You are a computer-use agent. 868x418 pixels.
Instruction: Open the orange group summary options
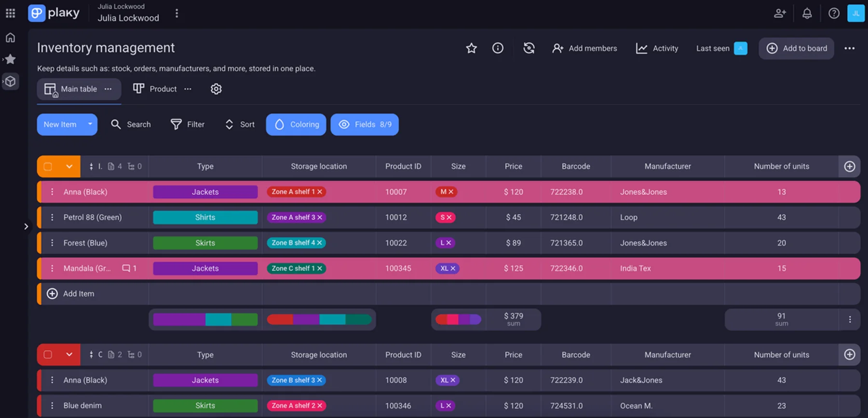[x=850, y=320]
